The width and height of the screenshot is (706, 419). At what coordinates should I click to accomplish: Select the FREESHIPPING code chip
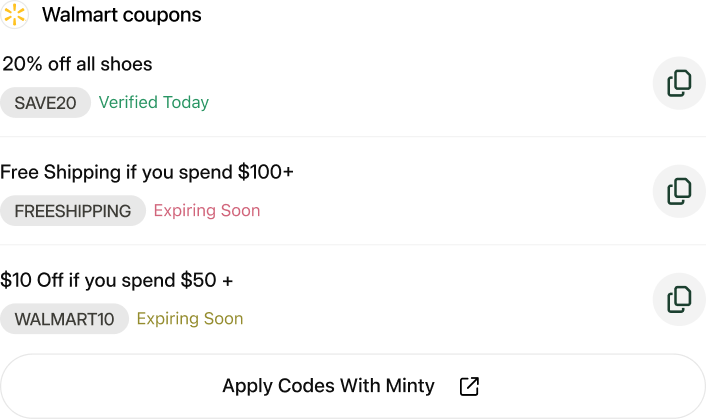pyautogui.click(x=73, y=211)
